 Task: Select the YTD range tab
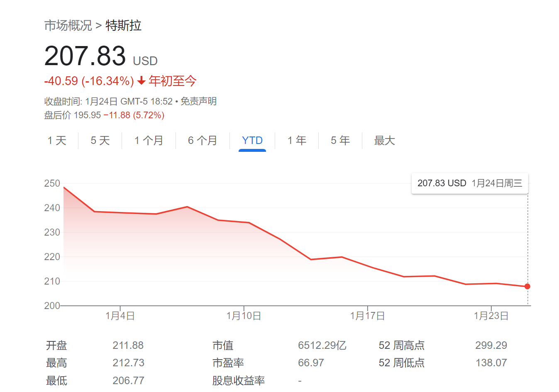click(x=252, y=141)
